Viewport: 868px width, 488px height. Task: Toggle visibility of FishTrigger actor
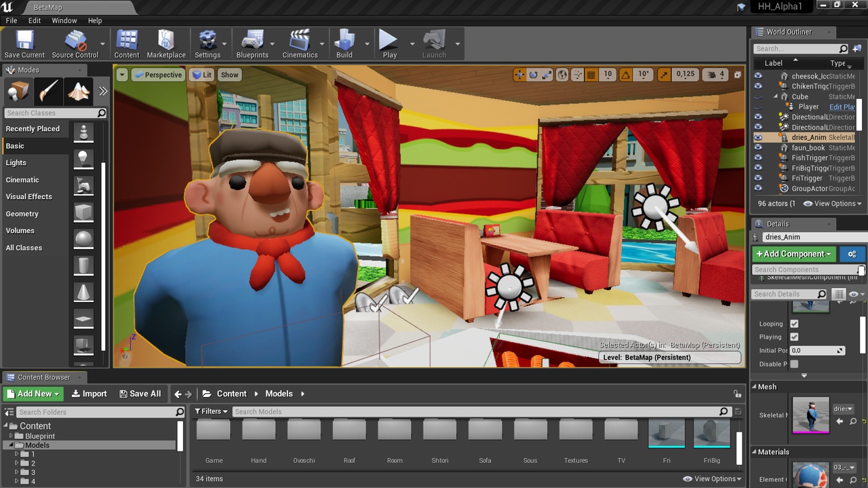[x=758, y=157]
